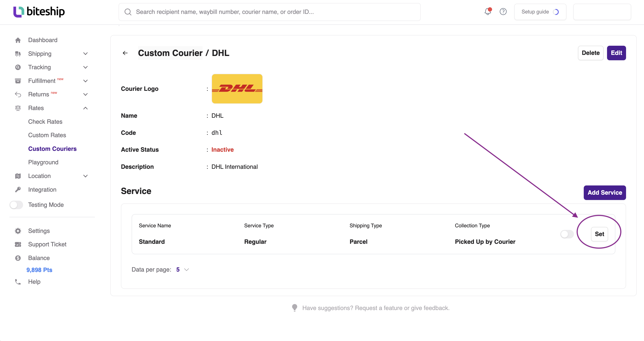Click the dhl code value
The image size is (644, 341).
pyautogui.click(x=217, y=132)
